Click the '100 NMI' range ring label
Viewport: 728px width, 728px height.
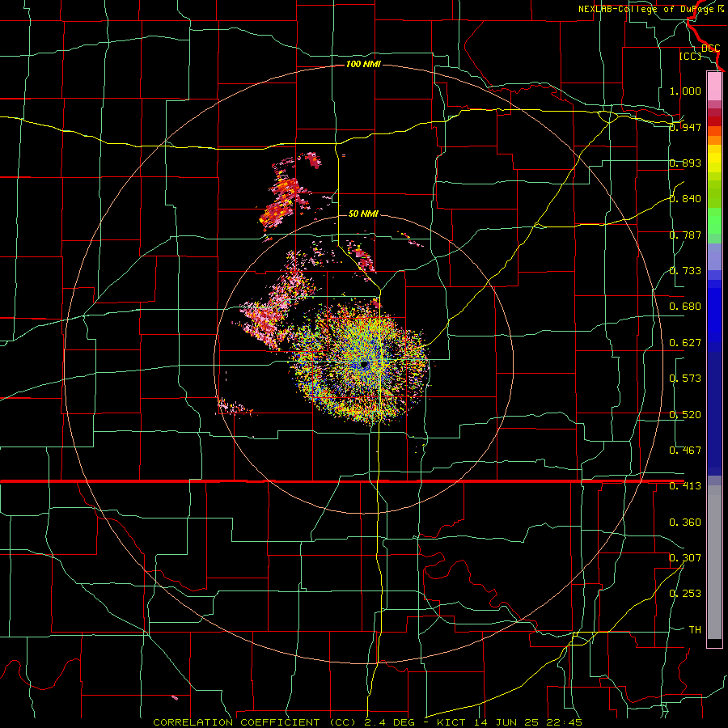(363, 64)
